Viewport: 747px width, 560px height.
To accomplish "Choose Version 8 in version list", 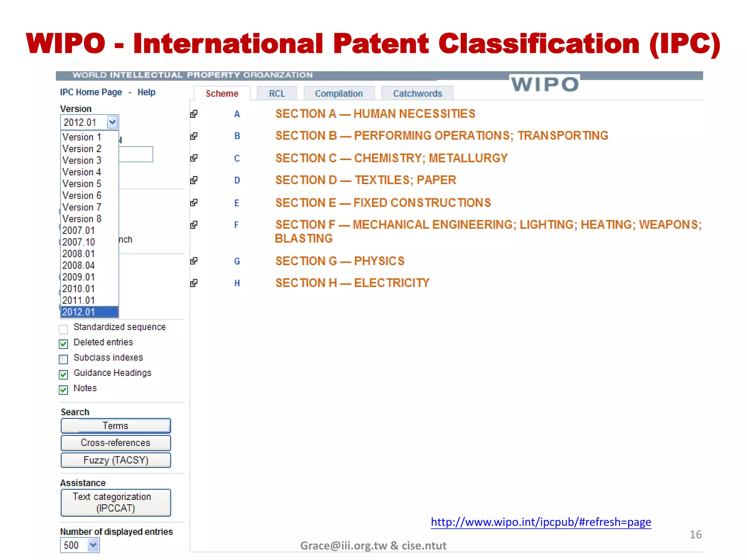I will (x=89, y=219).
